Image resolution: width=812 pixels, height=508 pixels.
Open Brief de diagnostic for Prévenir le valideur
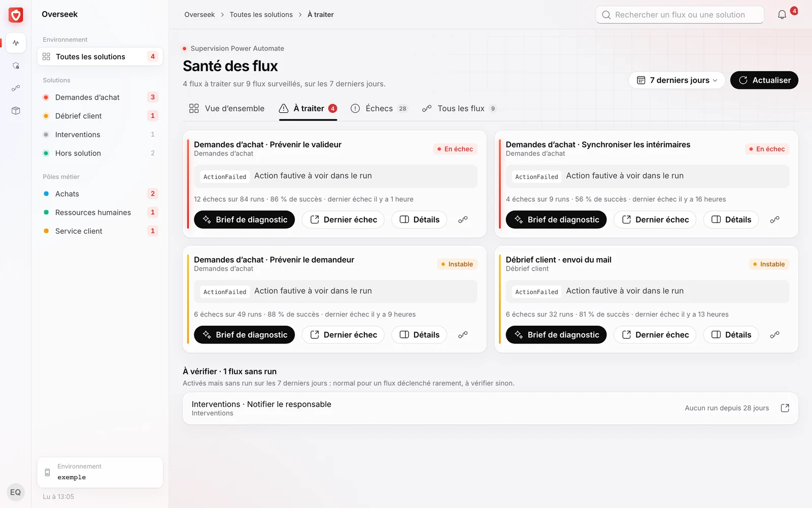244,219
